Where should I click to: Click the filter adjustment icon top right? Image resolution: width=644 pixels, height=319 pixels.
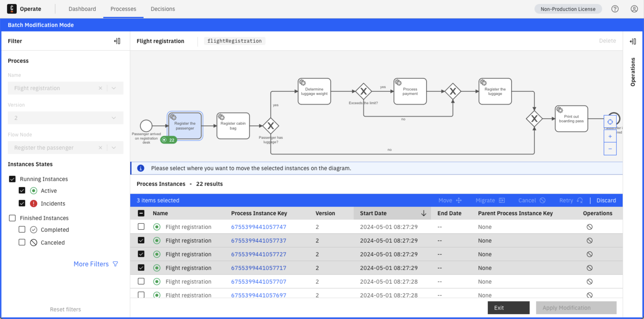point(633,41)
